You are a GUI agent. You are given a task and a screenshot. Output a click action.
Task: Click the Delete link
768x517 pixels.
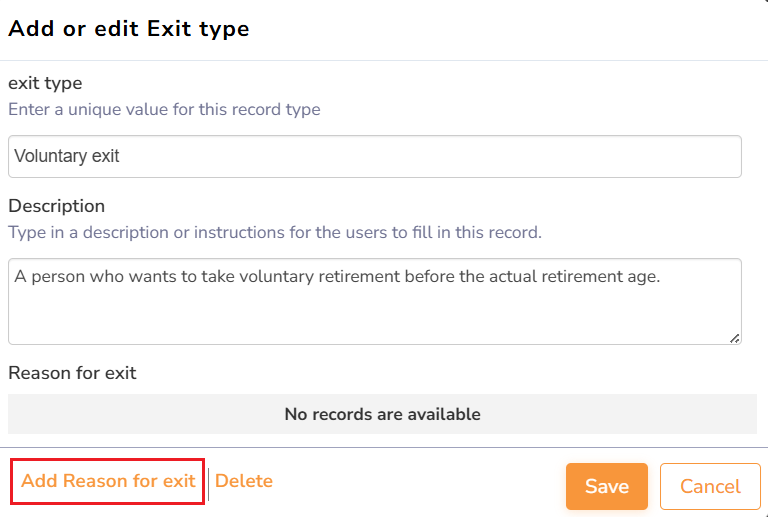244,481
